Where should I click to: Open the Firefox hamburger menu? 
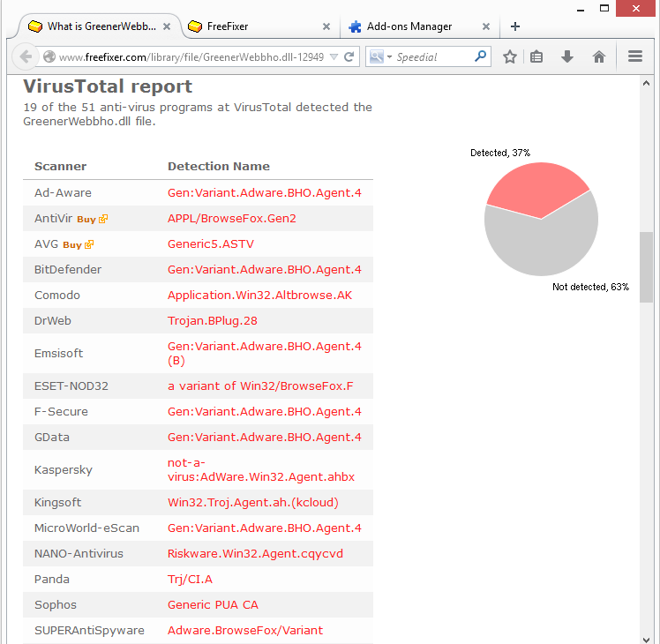635,56
